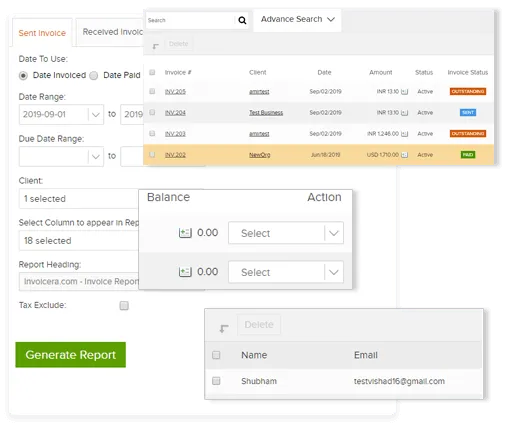Check the INV-204 row checkbox
Viewport: 510px width, 431px height.
click(x=152, y=112)
